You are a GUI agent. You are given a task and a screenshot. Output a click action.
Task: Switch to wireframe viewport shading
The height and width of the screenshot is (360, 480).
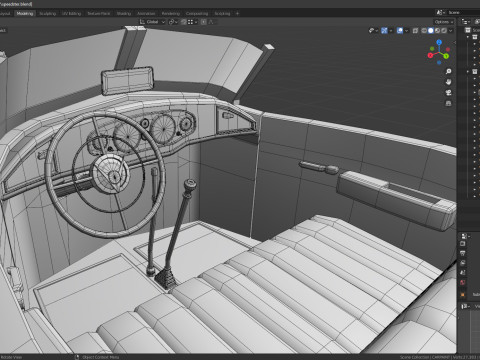[x=424, y=31]
